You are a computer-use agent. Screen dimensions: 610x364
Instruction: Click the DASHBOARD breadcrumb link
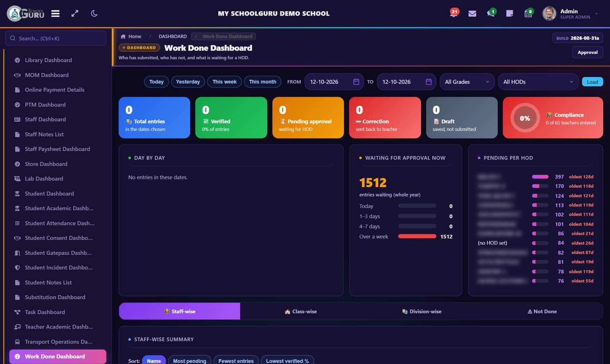click(173, 37)
